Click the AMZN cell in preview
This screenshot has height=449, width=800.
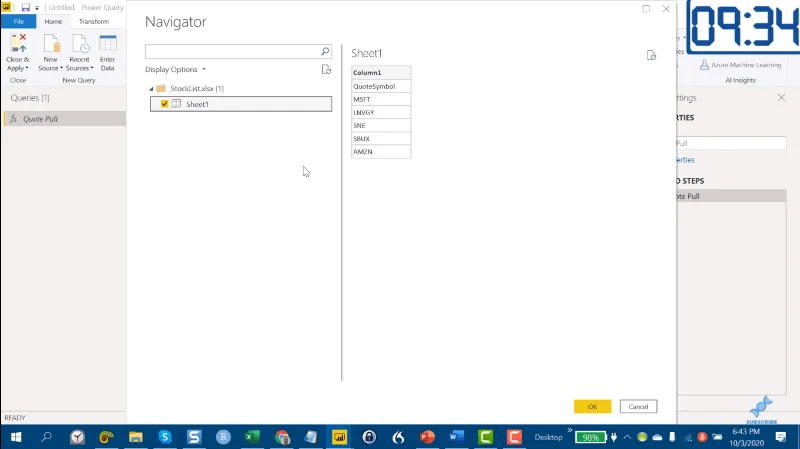point(381,152)
